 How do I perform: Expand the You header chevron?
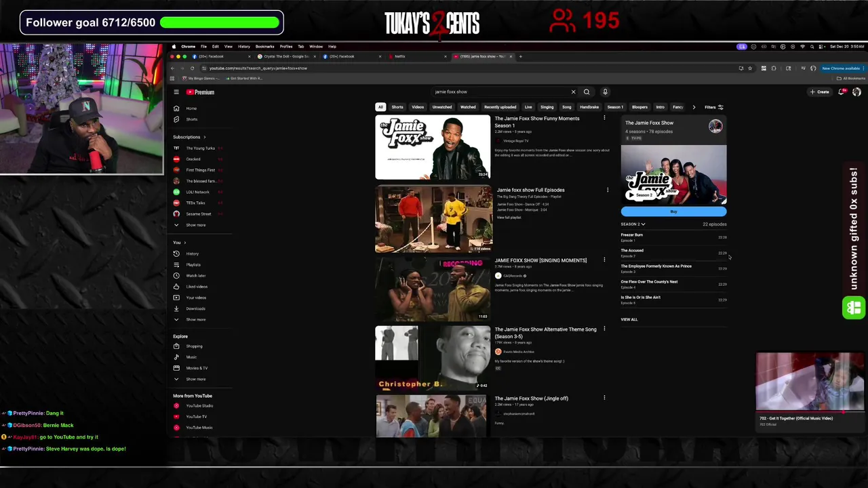pyautogui.click(x=184, y=243)
